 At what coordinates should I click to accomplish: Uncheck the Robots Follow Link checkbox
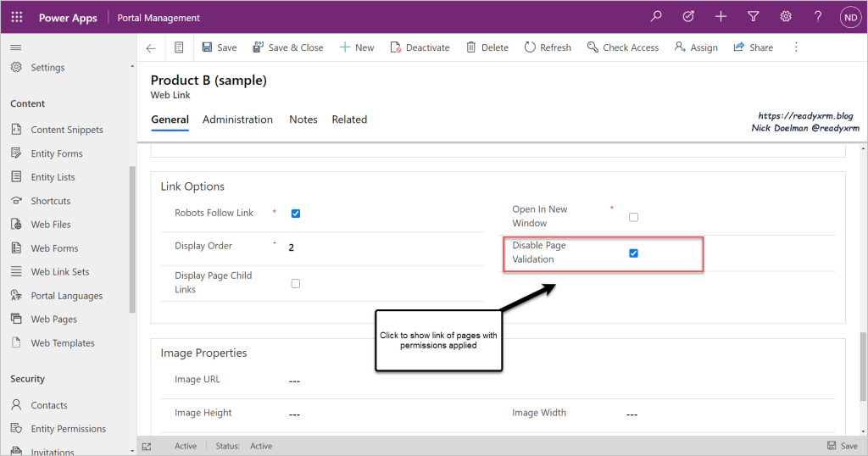[x=296, y=214]
